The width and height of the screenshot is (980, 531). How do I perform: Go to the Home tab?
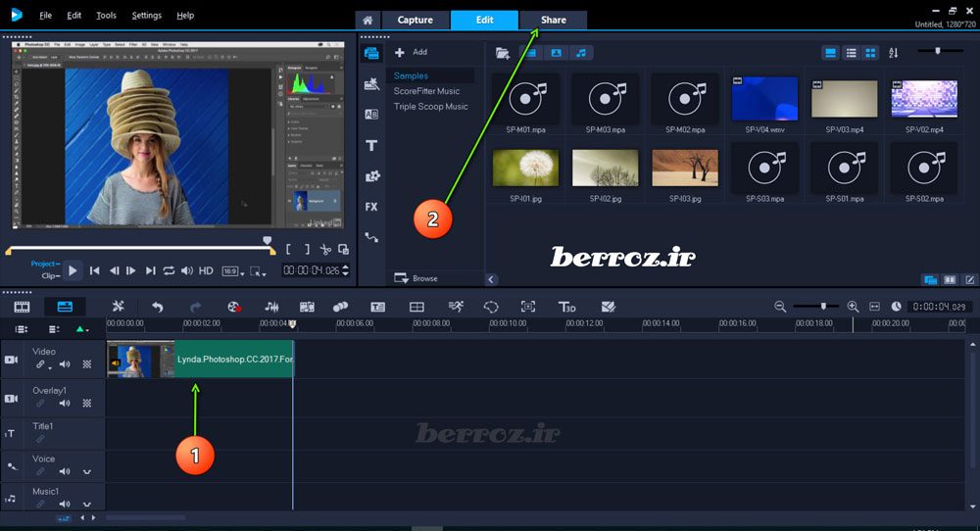tap(367, 21)
